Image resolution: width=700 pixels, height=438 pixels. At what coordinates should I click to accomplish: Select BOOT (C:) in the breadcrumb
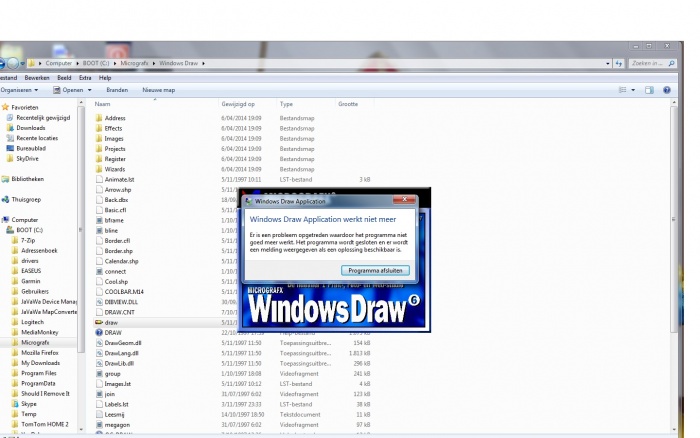96,63
